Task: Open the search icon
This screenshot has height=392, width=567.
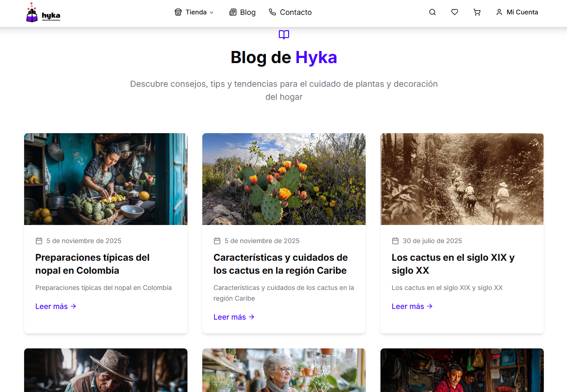Action: (432, 13)
